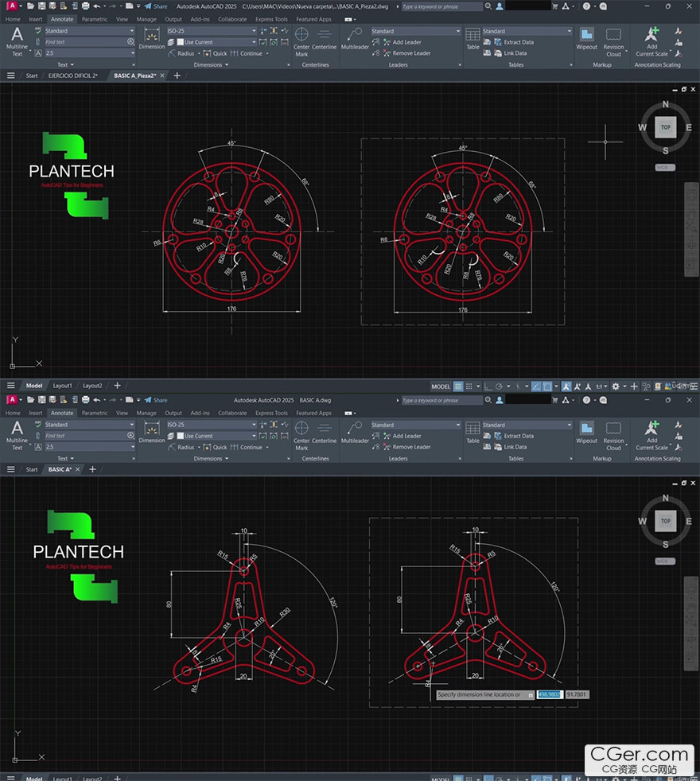Click search magnifier icon in top window
The image size is (700, 781).
tap(488, 6)
